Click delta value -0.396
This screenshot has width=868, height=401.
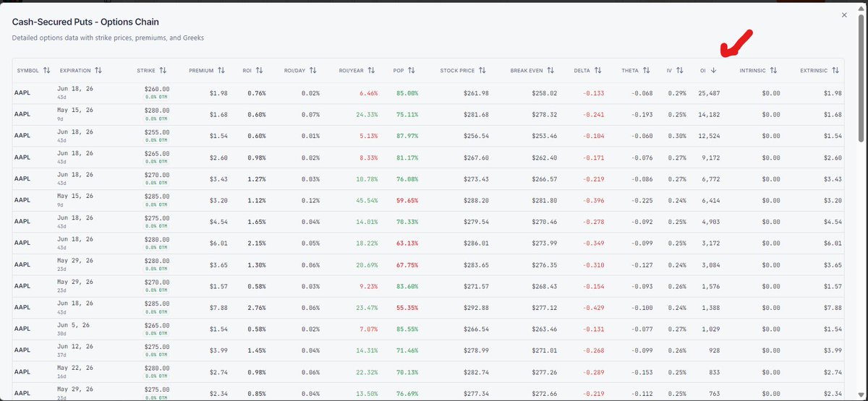592,200
